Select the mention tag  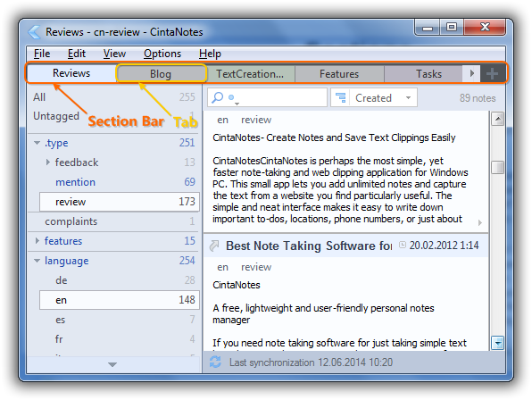(x=75, y=182)
